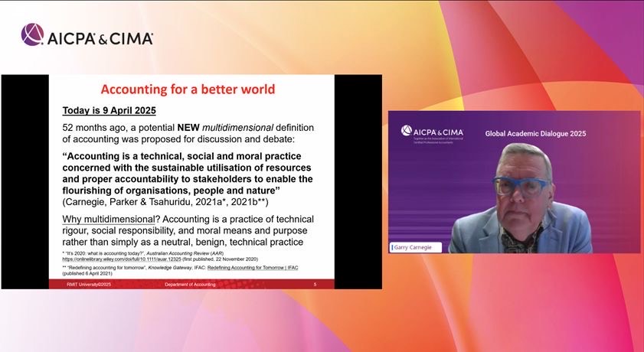Click Department of Accounting footer text
This screenshot has width=644, height=352.
pos(190,285)
